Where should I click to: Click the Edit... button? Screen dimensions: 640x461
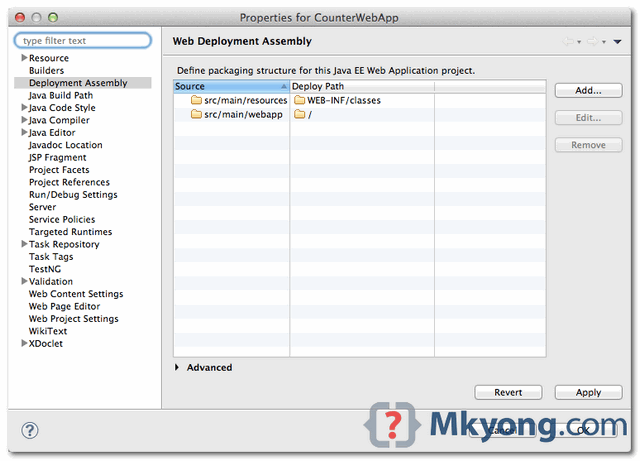589,118
